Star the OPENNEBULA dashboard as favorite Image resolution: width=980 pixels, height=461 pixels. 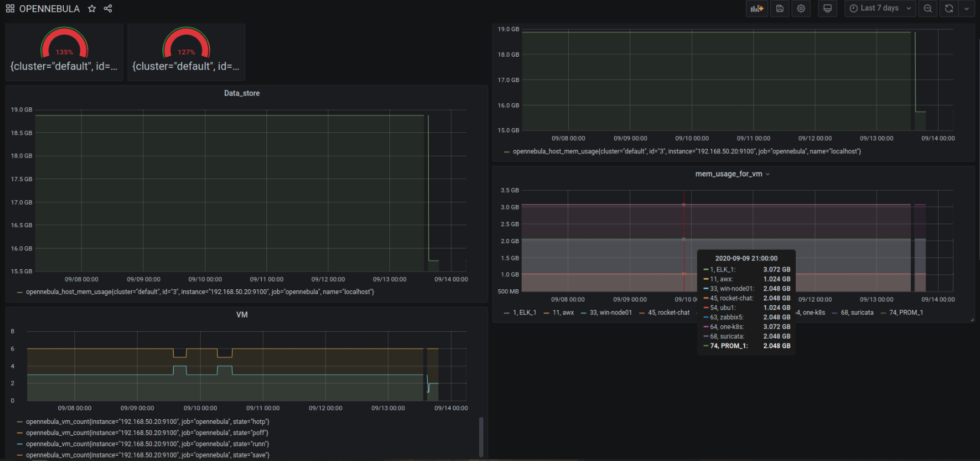(x=92, y=9)
